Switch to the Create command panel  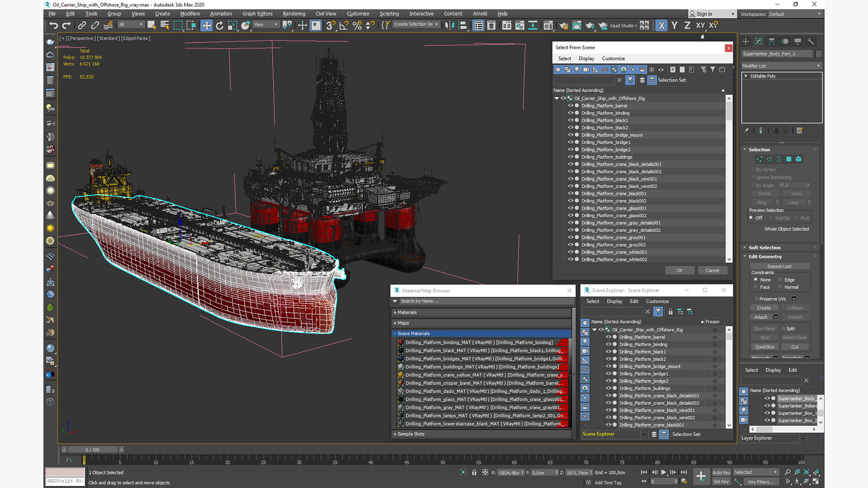pyautogui.click(x=745, y=41)
